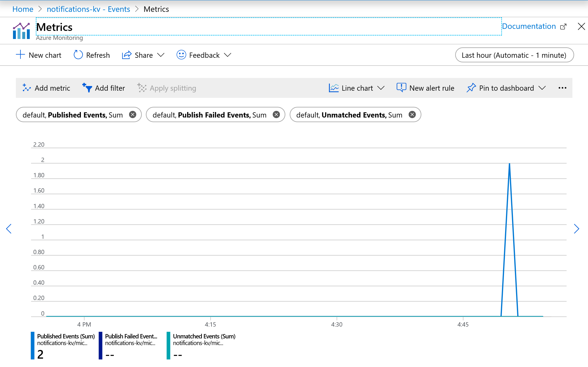
Task: Remove the Publish Failed Events Sum filter
Action: pyautogui.click(x=276, y=115)
